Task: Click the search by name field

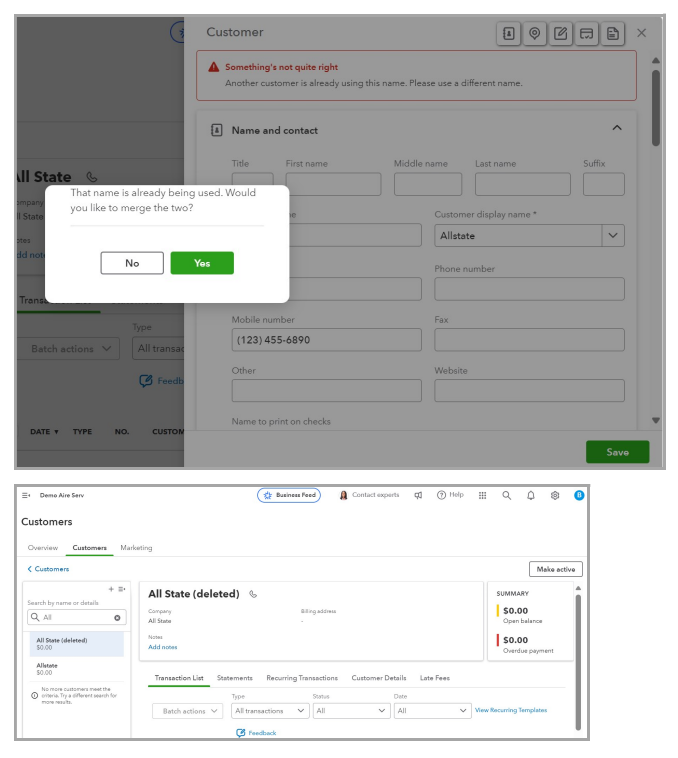Action: click(x=77, y=617)
